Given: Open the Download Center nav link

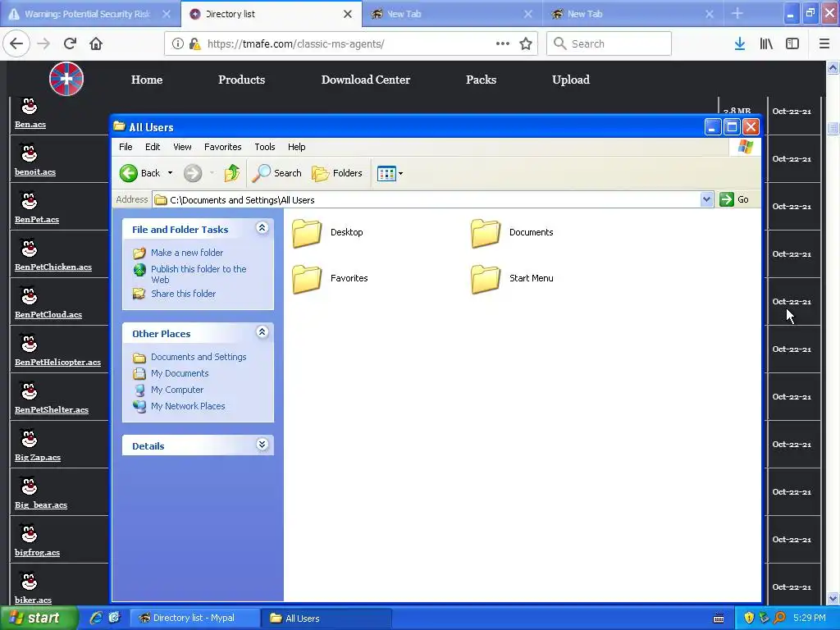Looking at the screenshot, I should coord(366,80).
